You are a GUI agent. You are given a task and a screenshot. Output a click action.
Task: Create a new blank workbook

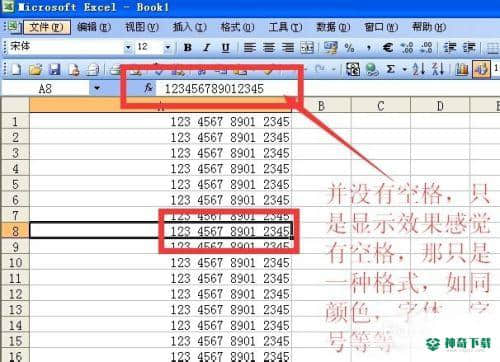click(16, 70)
